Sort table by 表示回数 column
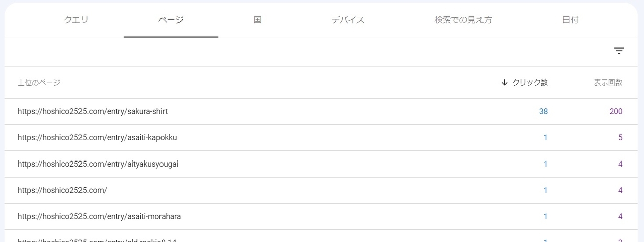The image size is (644, 242). (x=608, y=83)
